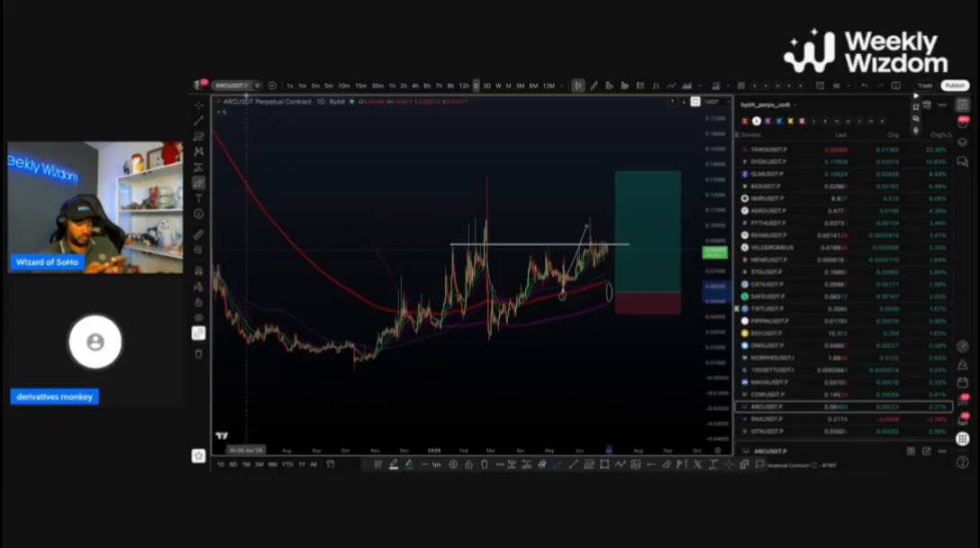
Task: Switch to the W weekly timeframe
Action: [498, 86]
